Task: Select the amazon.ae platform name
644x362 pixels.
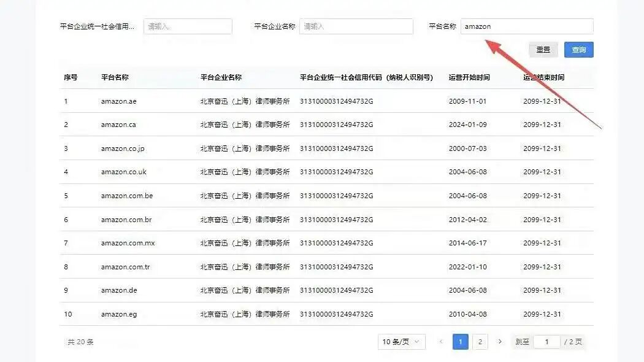Action: point(117,101)
